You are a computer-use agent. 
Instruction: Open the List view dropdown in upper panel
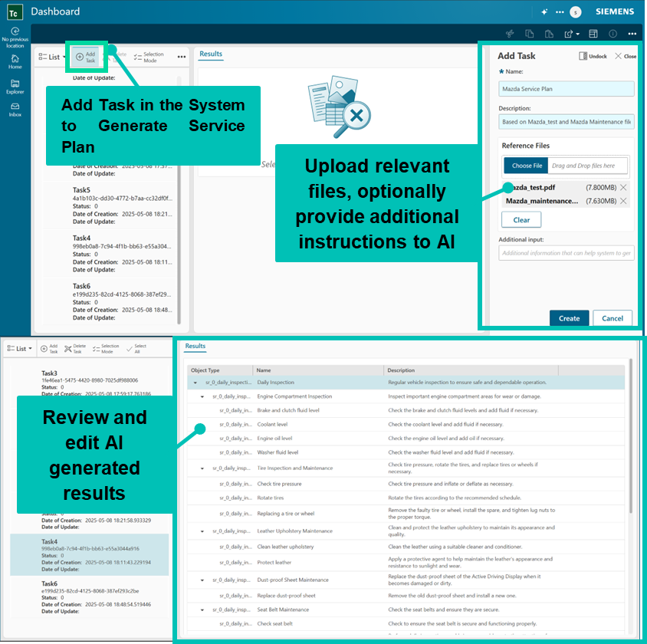pos(52,57)
